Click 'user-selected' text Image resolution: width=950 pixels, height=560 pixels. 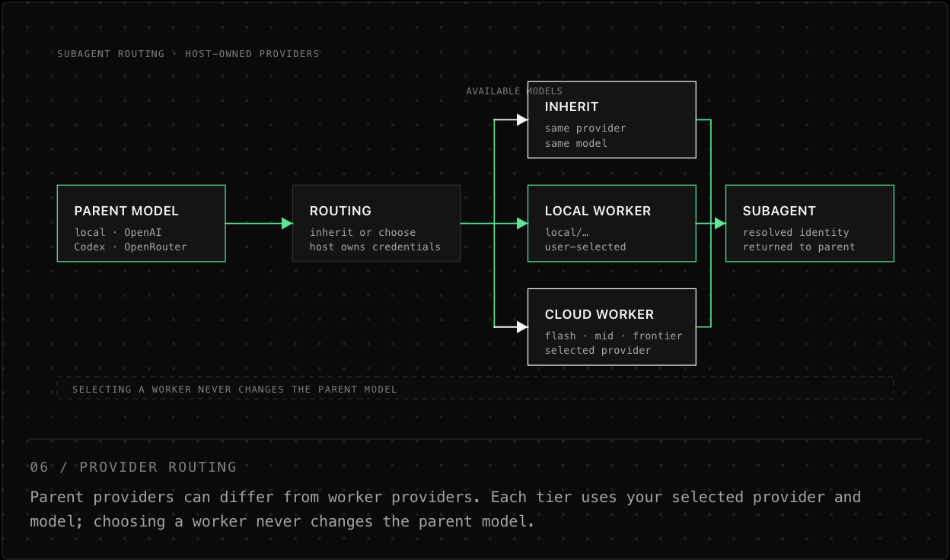(x=585, y=247)
